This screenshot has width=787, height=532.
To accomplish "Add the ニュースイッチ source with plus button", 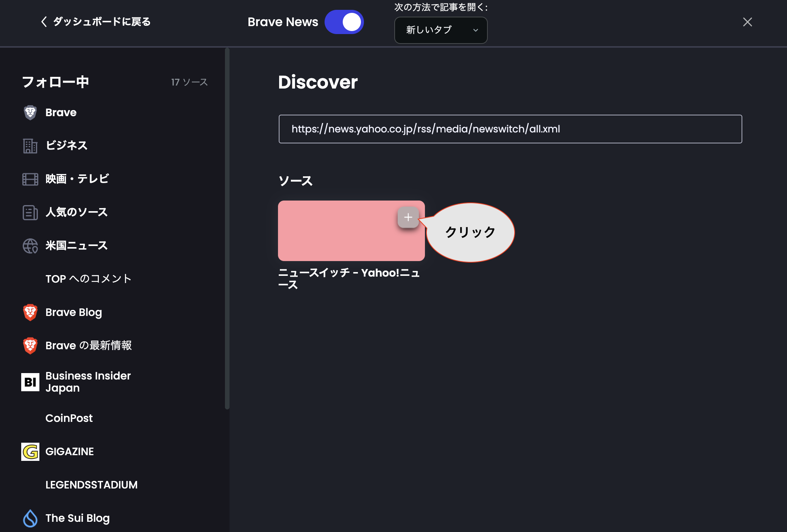I will point(408,217).
